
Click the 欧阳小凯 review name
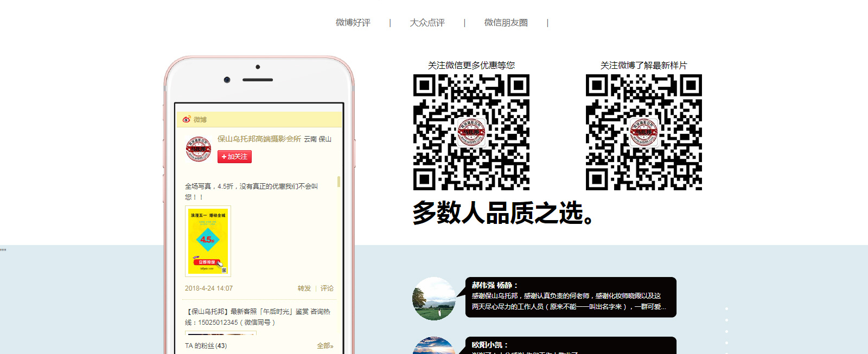(489, 345)
